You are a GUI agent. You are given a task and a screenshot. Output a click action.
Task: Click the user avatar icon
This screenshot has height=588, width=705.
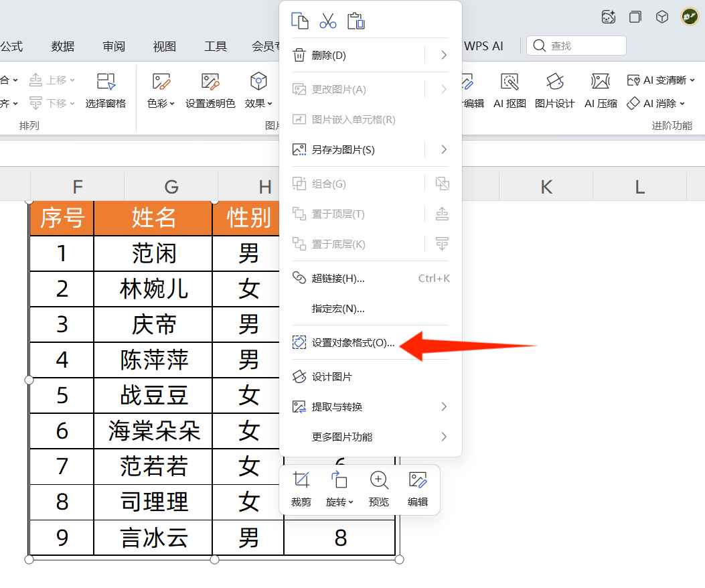click(690, 17)
